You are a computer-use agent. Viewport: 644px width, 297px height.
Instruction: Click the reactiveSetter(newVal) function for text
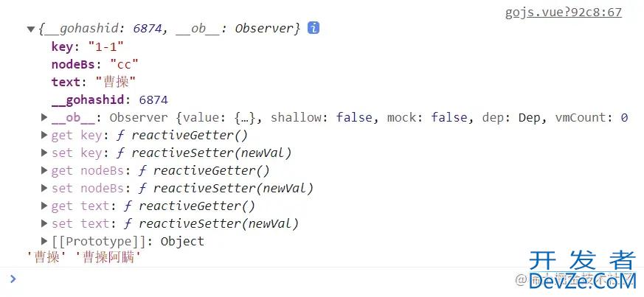coord(218,223)
